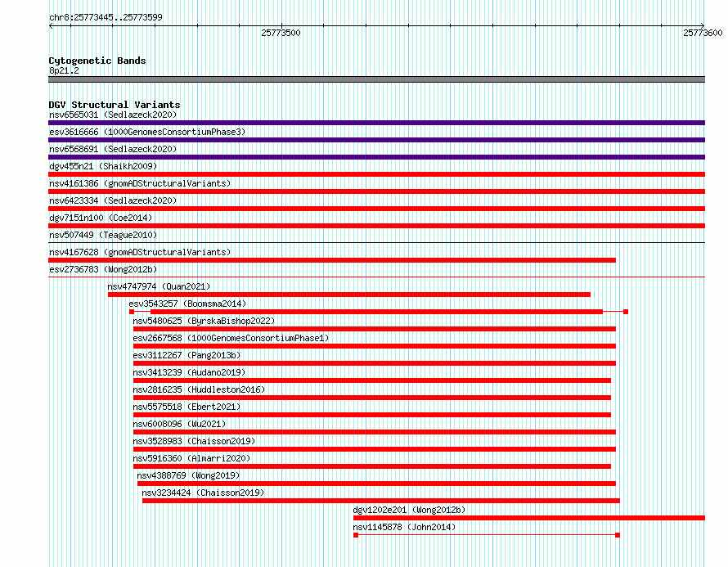Click nsv4161386 (gnomADStructuralVariants) label
728x567 pixels.
[140, 183]
